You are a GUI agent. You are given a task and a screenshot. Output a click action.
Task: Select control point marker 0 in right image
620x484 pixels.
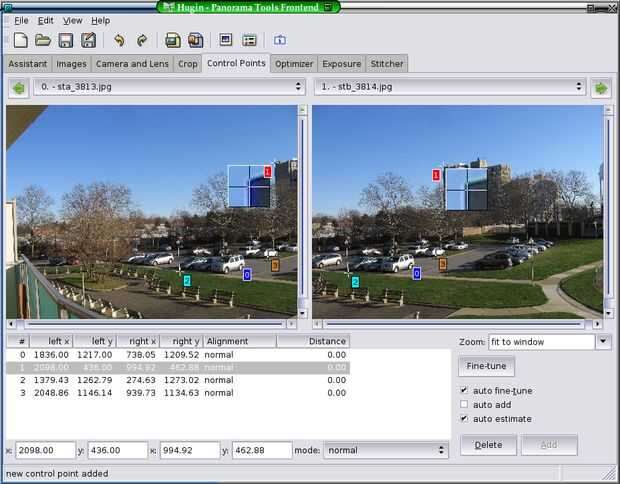click(416, 273)
